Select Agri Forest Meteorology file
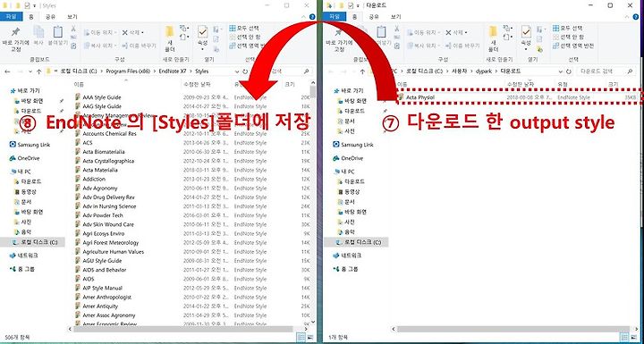The width and height of the screenshot is (644, 344). coord(111,243)
